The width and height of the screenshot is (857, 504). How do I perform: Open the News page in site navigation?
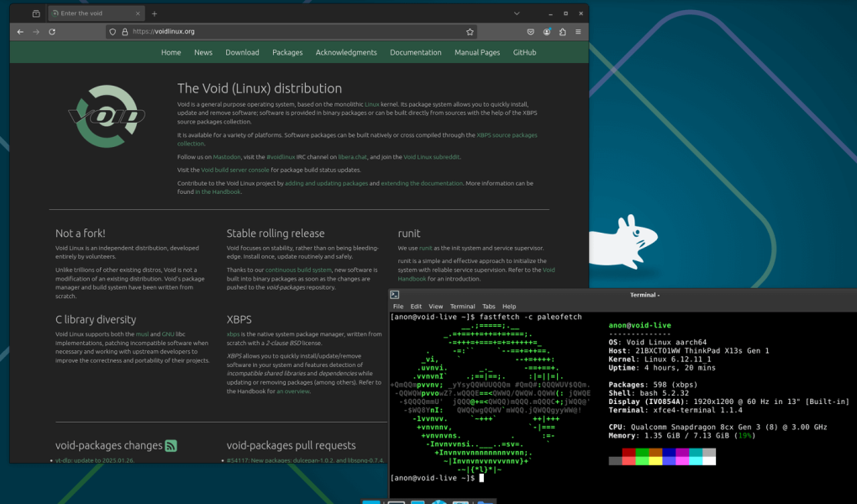203,52
